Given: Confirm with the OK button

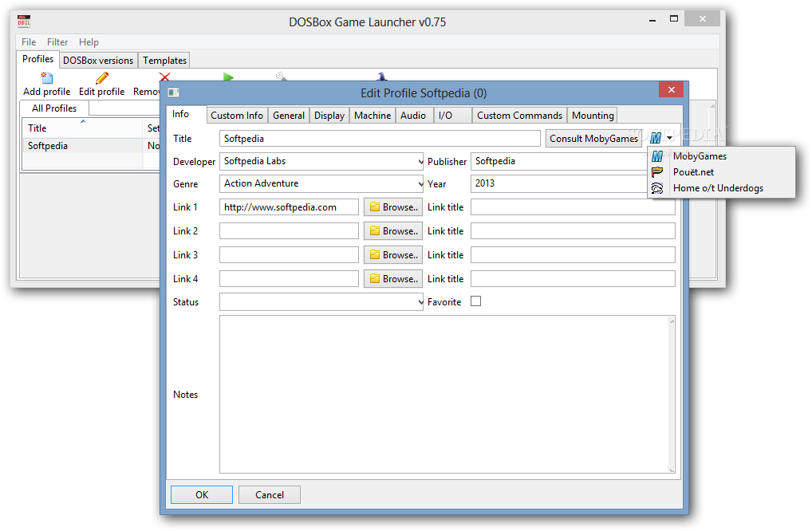Looking at the screenshot, I should click(x=202, y=495).
